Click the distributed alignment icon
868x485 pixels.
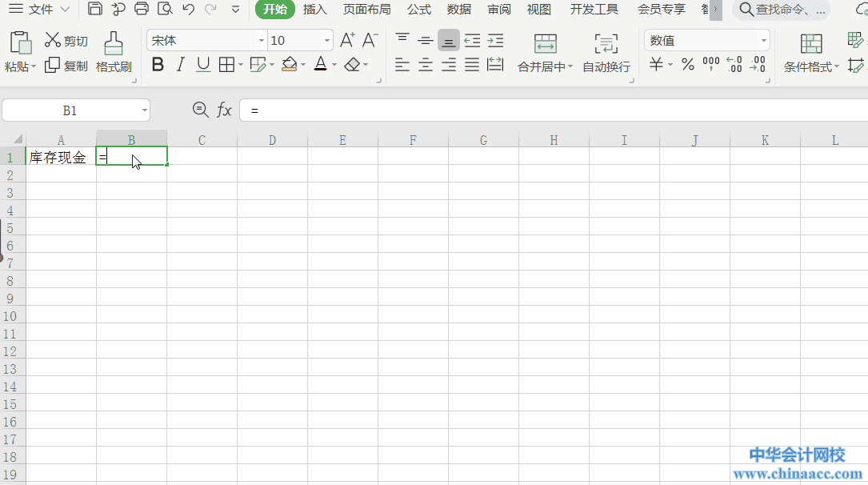[495, 65]
